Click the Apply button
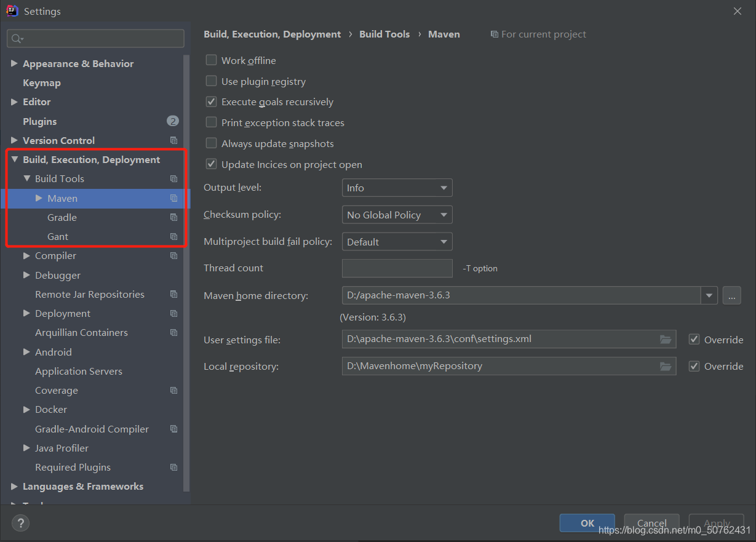Viewport: 756px width, 542px height. coord(717,523)
